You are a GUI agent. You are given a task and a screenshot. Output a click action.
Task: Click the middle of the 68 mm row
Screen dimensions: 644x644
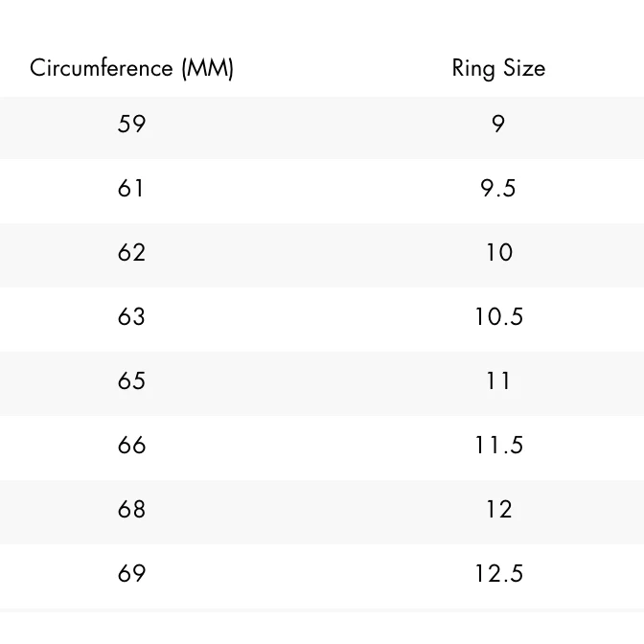point(322,510)
